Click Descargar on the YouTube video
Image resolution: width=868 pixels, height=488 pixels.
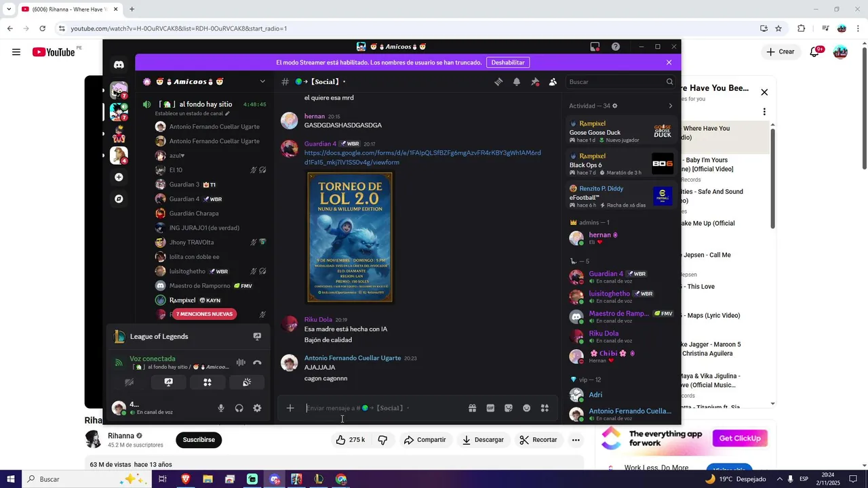pyautogui.click(x=483, y=440)
